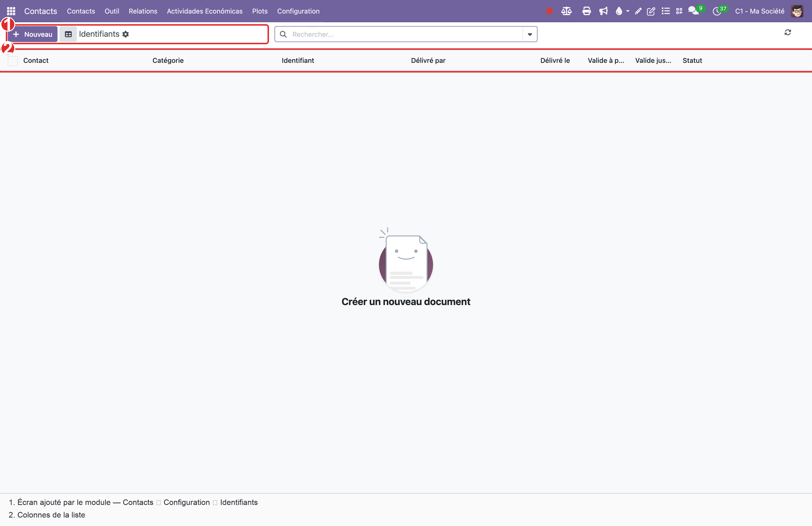The height and width of the screenshot is (526, 812).
Task: Click the megaphone announcement icon
Action: (603, 11)
